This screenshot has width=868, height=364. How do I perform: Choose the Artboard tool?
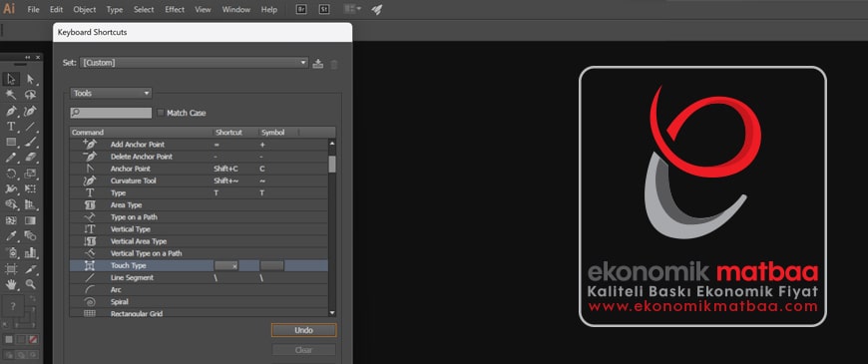point(11,269)
